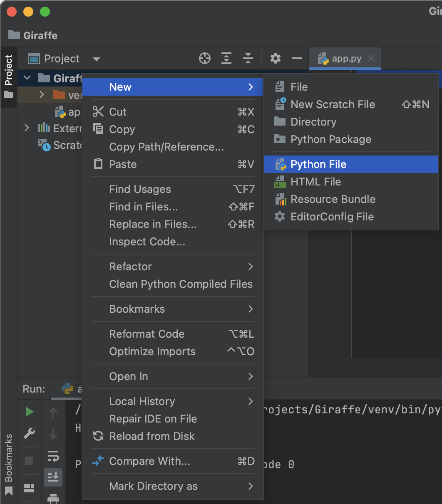This screenshot has width=442, height=504.
Task: Choose Paste from the context menu
Action: point(173,164)
